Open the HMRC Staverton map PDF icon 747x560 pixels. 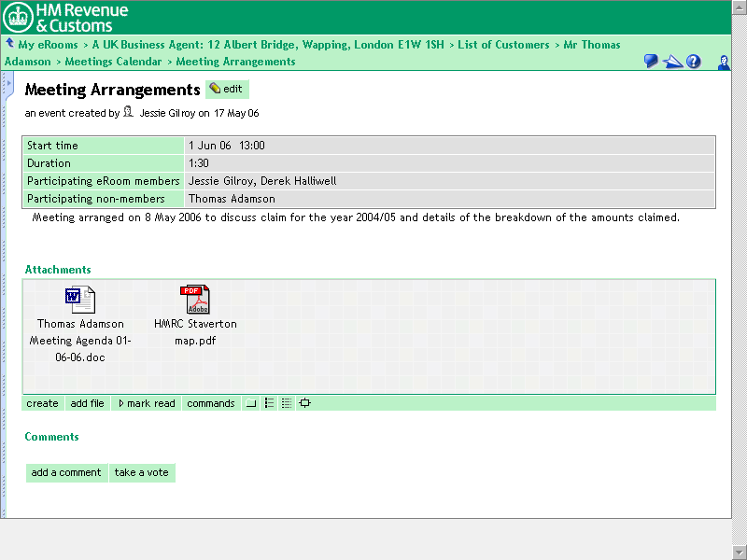point(195,300)
